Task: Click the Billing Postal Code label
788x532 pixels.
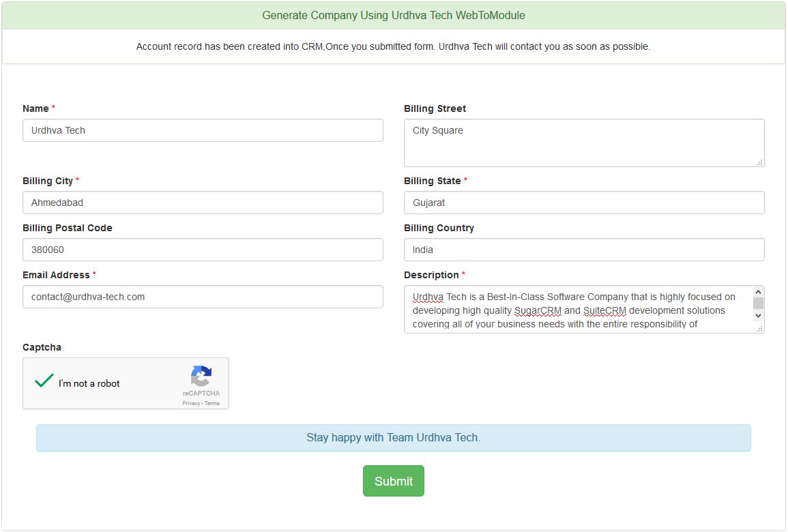Action: click(x=68, y=228)
